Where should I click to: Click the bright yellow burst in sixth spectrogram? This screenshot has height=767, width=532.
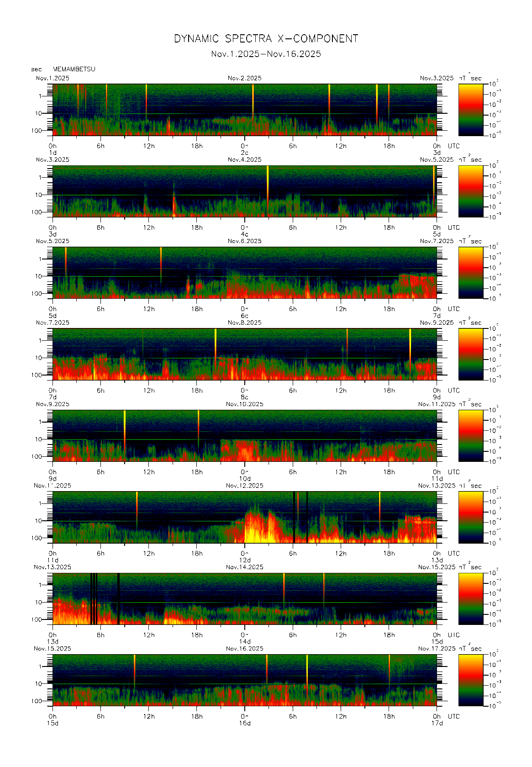tap(260, 530)
